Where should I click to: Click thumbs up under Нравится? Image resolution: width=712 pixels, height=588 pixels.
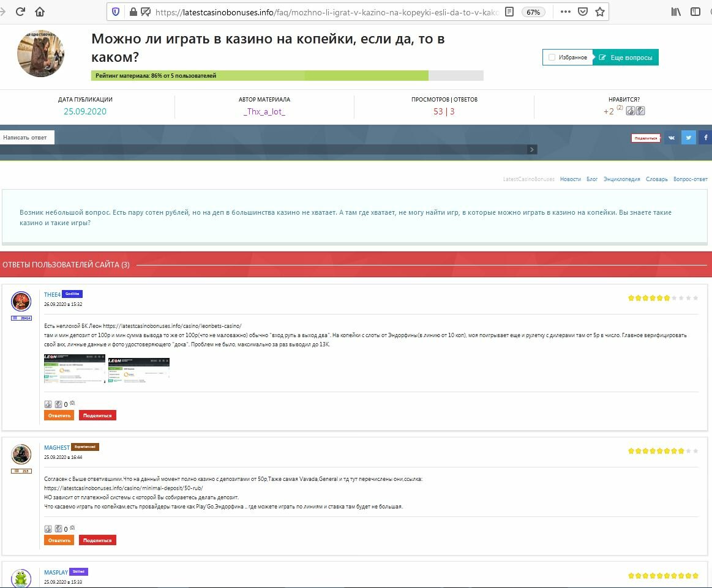[x=630, y=111]
